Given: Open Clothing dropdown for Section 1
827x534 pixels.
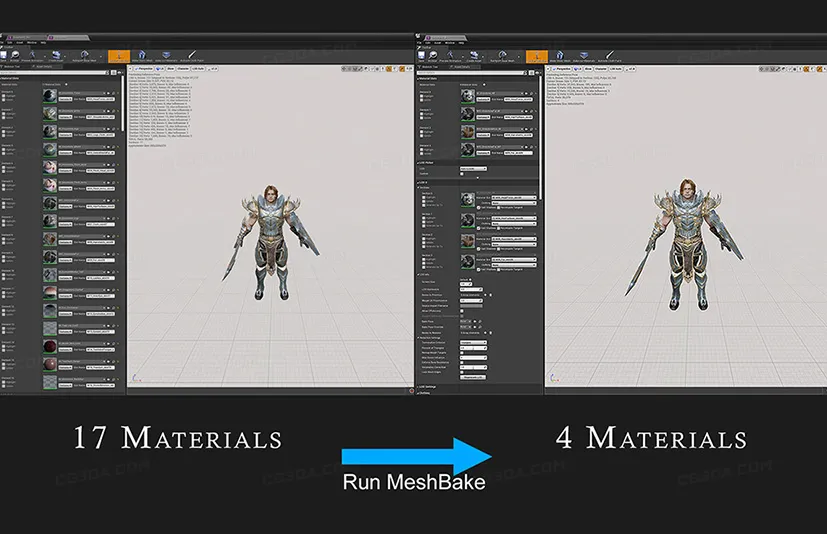Looking at the screenshot, I should (x=514, y=224).
